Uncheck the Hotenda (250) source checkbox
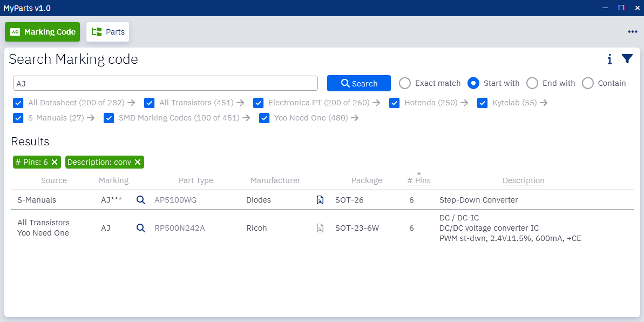Screen dimensions: 644x322 (394, 103)
